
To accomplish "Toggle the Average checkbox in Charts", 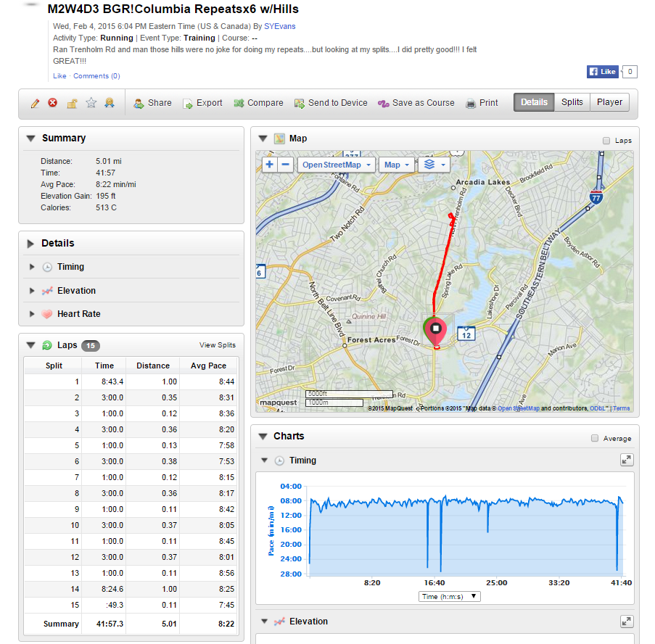I will [x=595, y=438].
